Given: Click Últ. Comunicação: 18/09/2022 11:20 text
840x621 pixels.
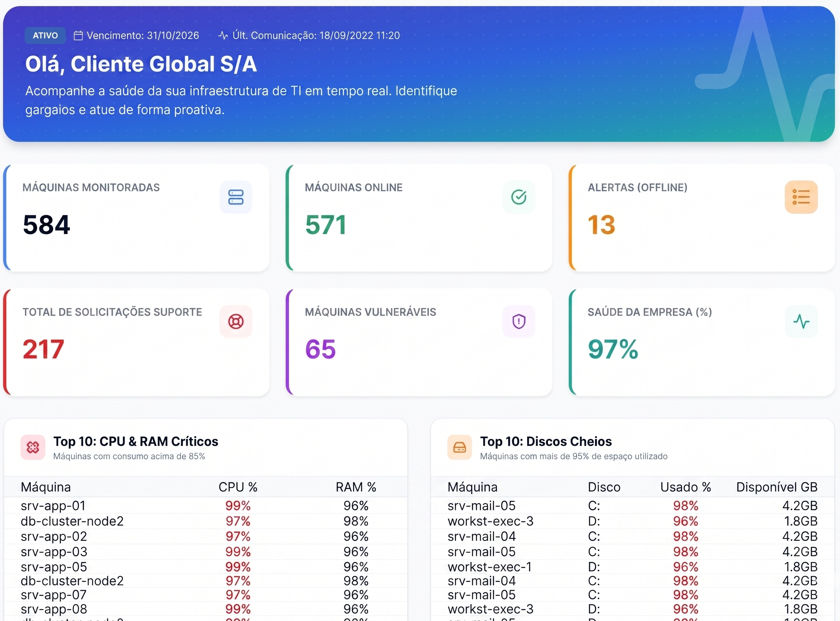Looking at the screenshot, I should [x=316, y=35].
